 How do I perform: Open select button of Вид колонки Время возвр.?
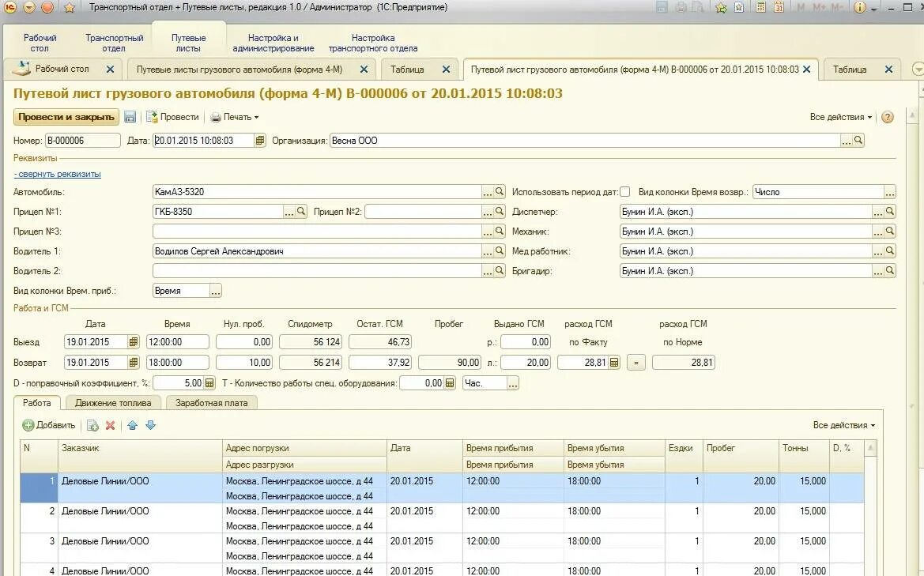point(890,191)
